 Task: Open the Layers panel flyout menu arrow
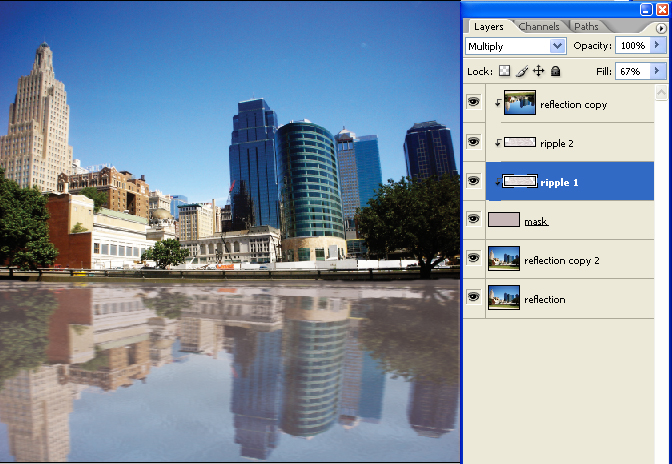point(661,28)
